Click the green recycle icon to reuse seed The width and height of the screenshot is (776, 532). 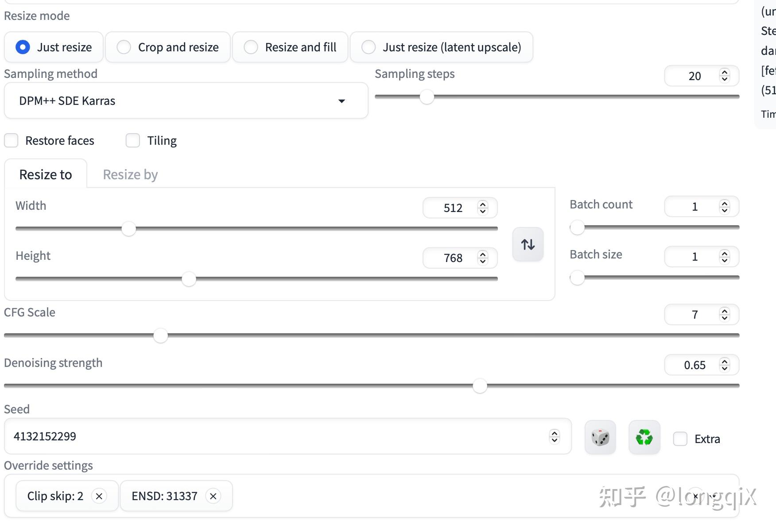[644, 438]
